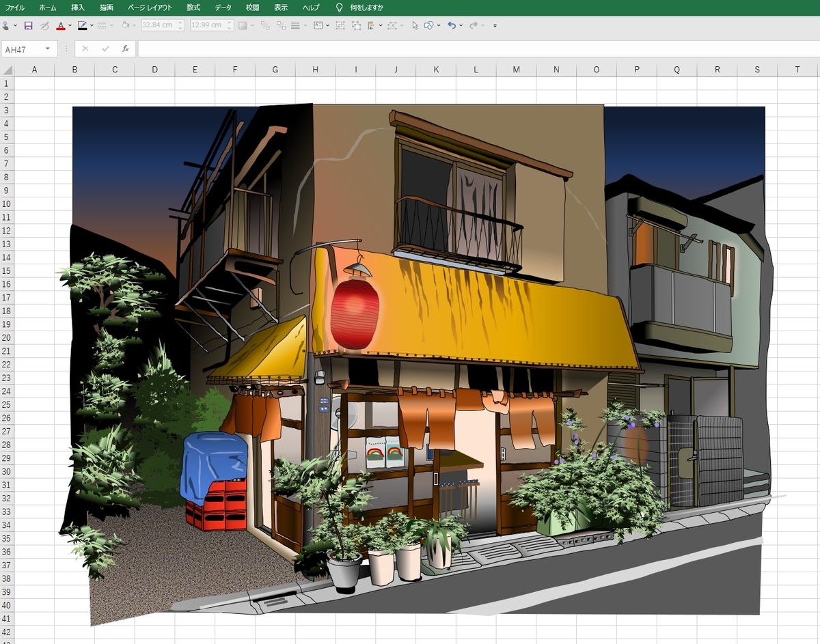The height and width of the screenshot is (644, 820).
Task: Click the text box icon
Action: tap(318, 25)
